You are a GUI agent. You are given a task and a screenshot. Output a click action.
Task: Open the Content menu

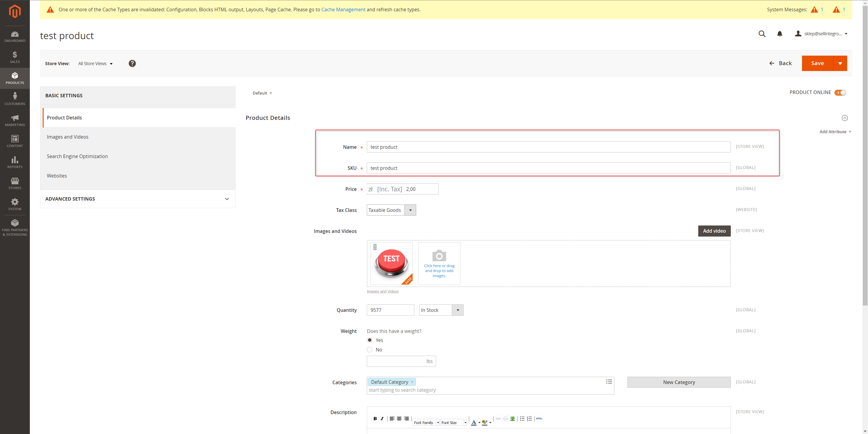pos(15,141)
